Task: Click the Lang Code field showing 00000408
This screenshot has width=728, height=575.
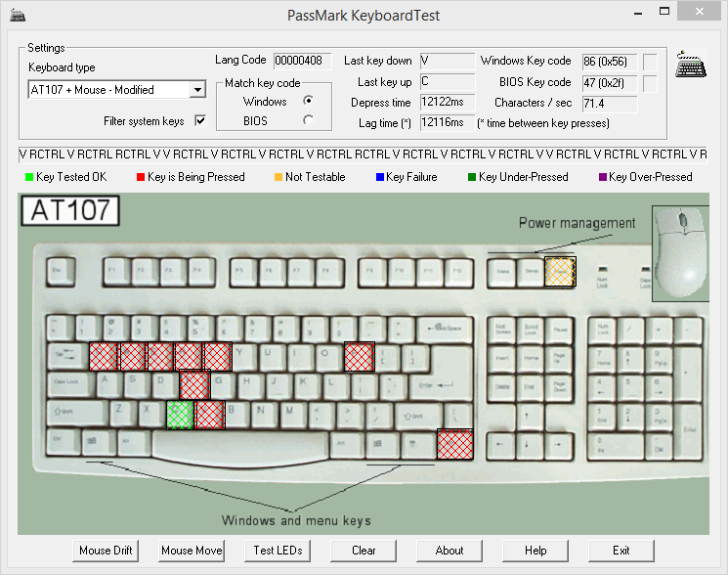Action: coord(302,61)
